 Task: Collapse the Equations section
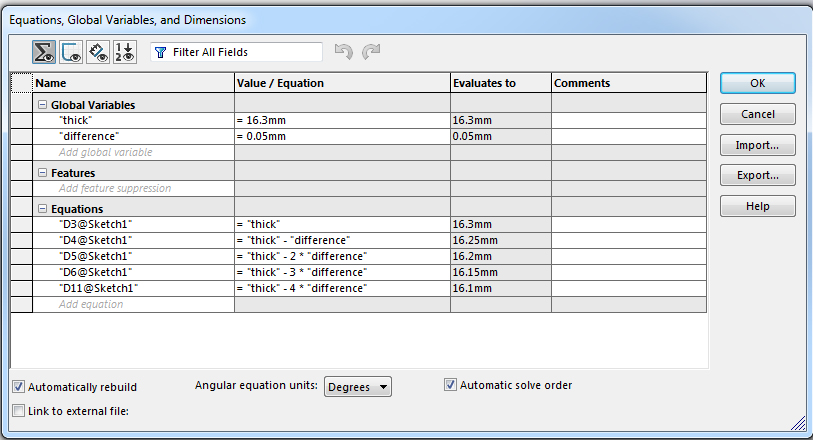click(42, 209)
